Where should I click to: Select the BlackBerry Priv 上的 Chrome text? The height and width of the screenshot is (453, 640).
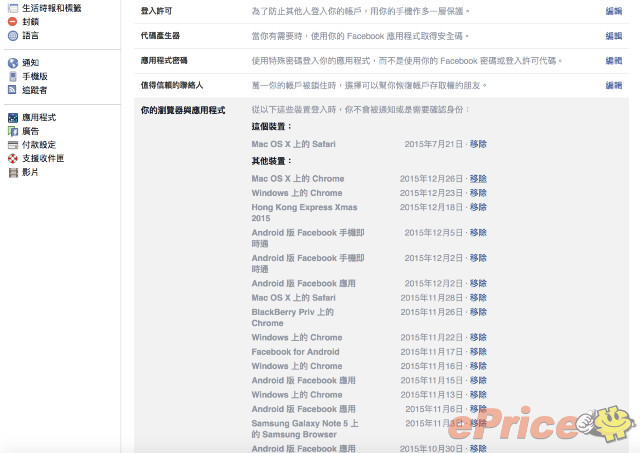click(x=293, y=318)
